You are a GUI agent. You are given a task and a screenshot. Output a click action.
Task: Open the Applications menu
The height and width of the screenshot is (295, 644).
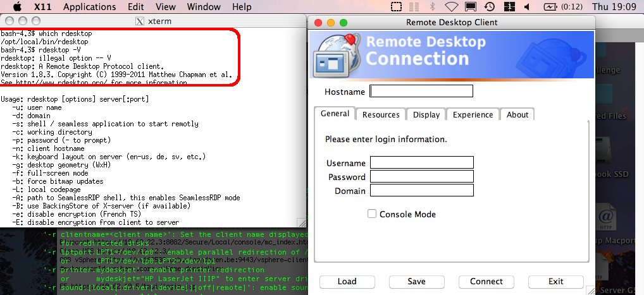tap(90, 7)
